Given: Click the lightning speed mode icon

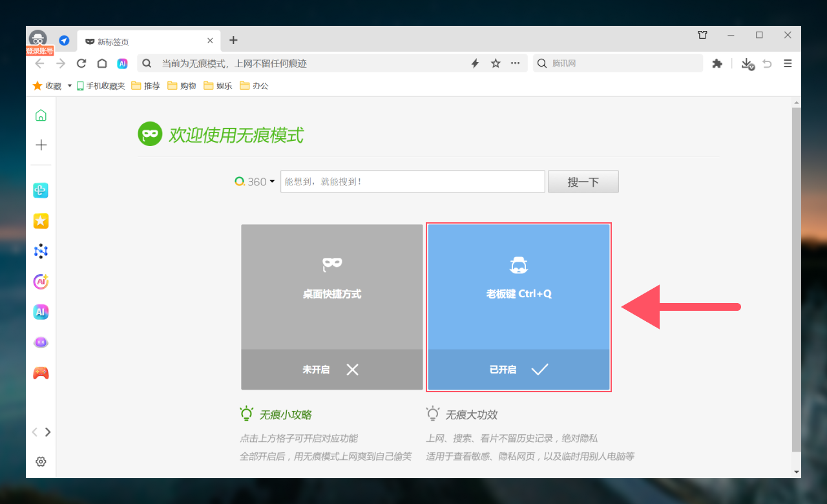Looking at the screenshot, I should [x=475, y=63].
